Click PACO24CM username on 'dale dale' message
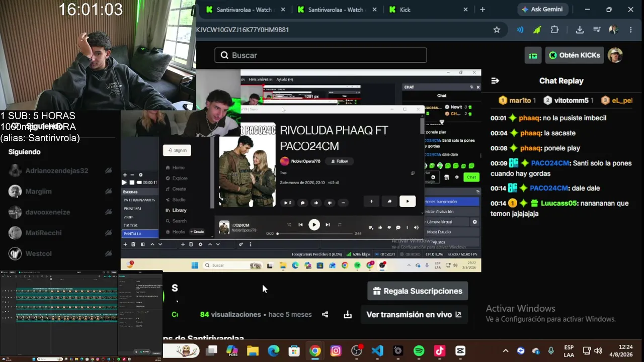 point(550,188)
